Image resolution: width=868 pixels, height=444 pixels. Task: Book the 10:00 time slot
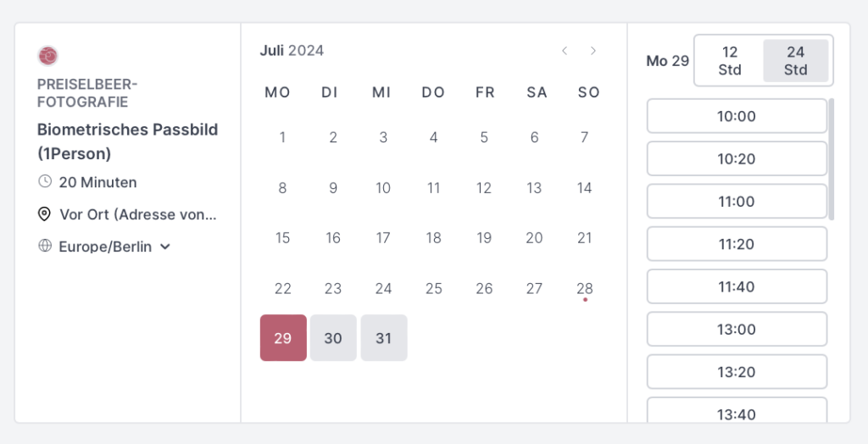pos(737,116)
